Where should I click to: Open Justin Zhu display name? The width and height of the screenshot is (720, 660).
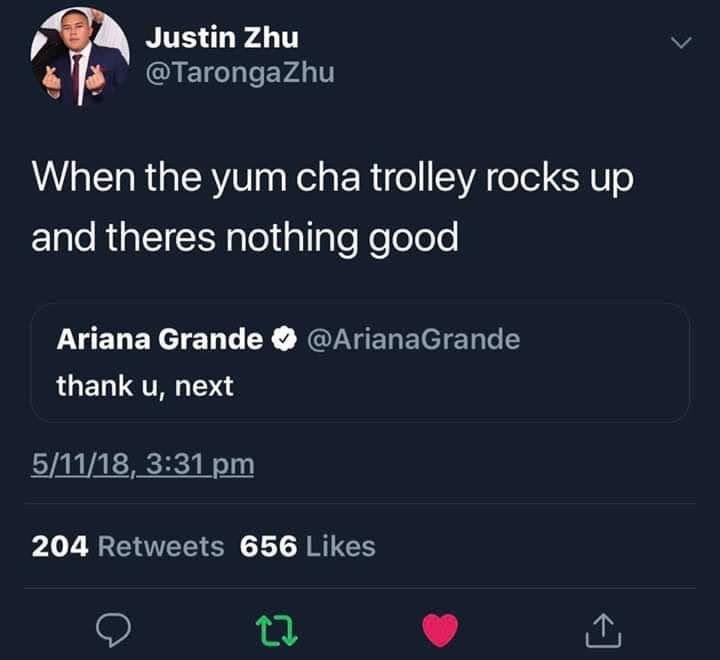point(222,37)
